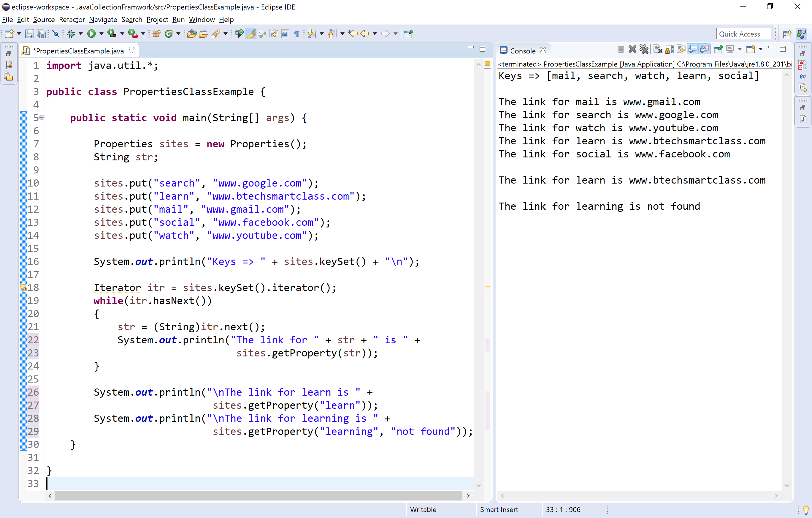Run the PropertiesClassExample application
The image size is (812, 518).
[x=92, y=33]
